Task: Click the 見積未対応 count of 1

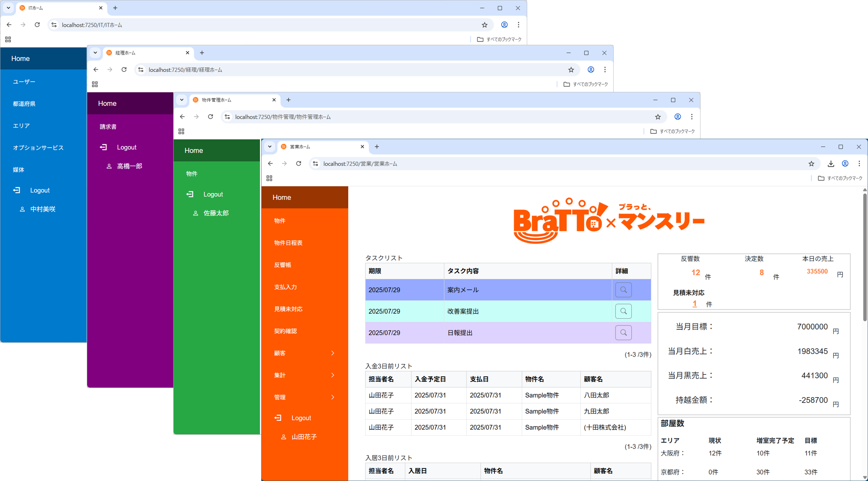Action: (694, 304)
